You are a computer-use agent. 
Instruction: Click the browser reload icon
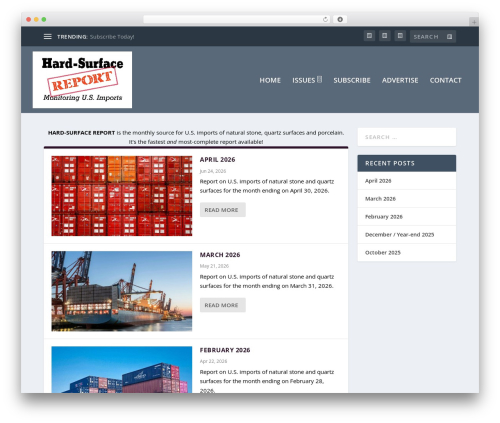click(325, 19)
